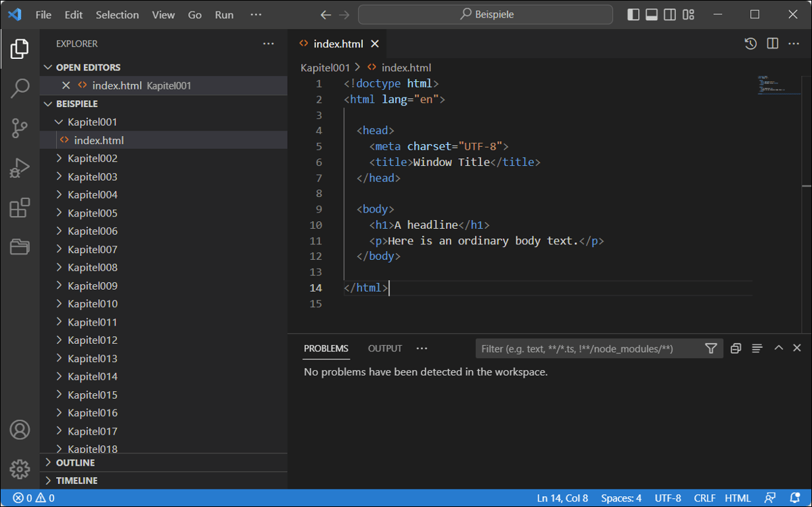Open the Run and Debug view

coord(20,167)
